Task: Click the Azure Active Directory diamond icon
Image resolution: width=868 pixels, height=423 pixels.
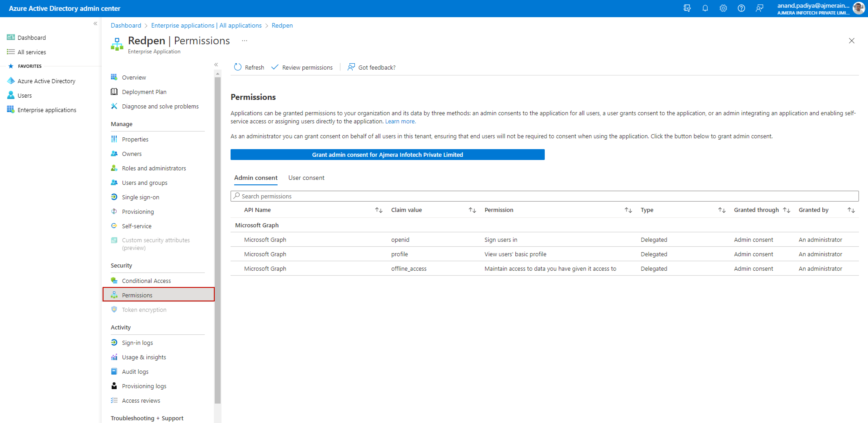Action: point(11,81)
